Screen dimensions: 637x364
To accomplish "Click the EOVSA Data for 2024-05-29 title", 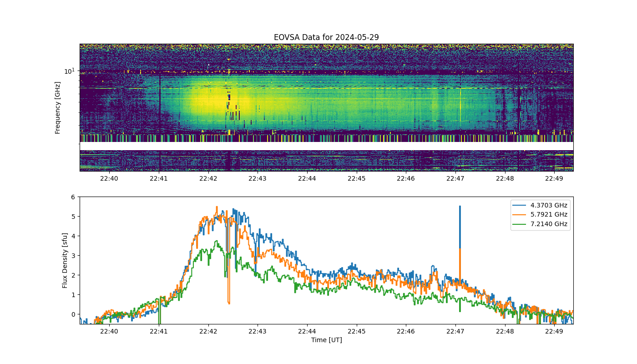I will [x=326, y=37].
